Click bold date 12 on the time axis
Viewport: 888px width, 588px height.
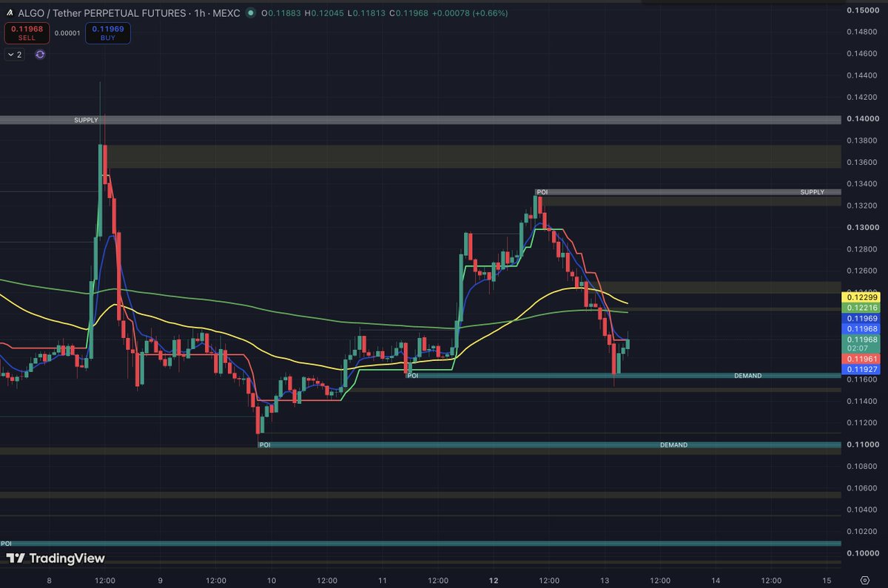pos(494,580)
